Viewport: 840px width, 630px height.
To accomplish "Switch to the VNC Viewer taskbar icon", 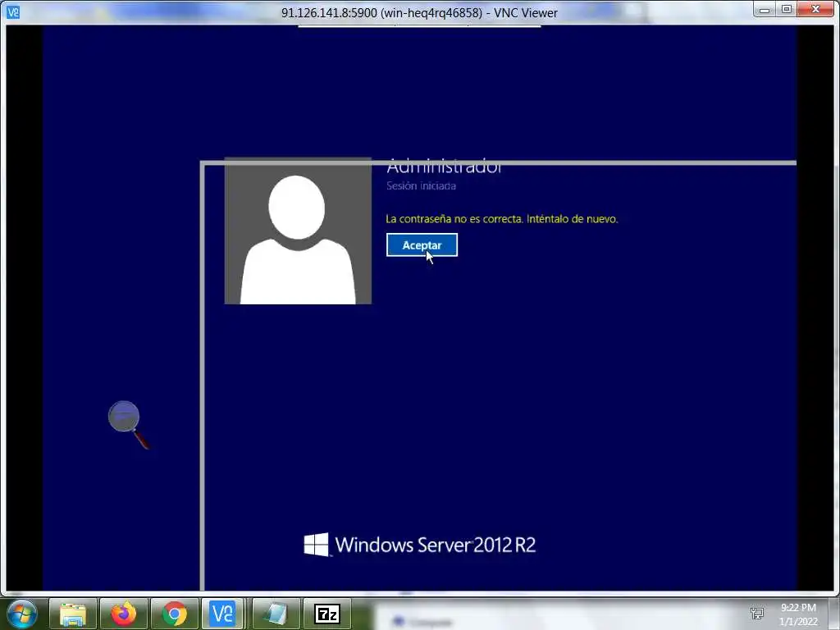I will click(x=222, y=614).
